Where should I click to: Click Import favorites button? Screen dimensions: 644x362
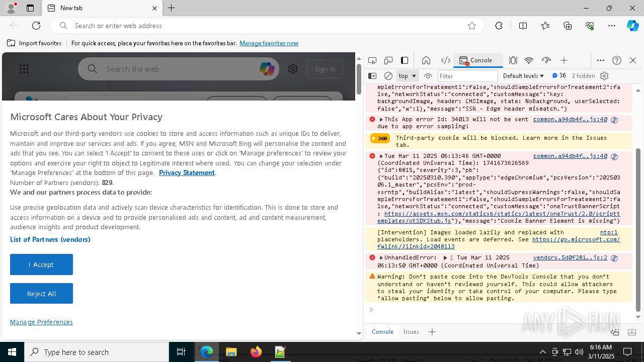pos(34,43)
